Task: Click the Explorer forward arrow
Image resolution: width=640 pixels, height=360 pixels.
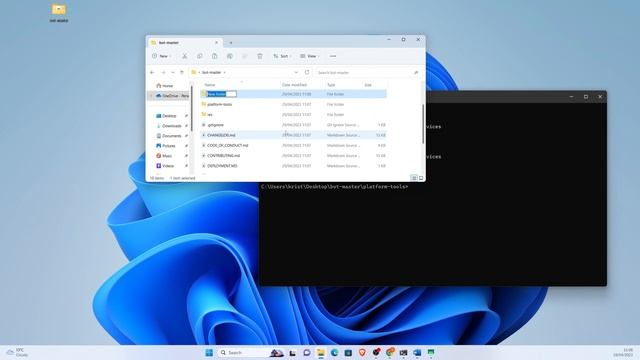Action: pos(163,72)
